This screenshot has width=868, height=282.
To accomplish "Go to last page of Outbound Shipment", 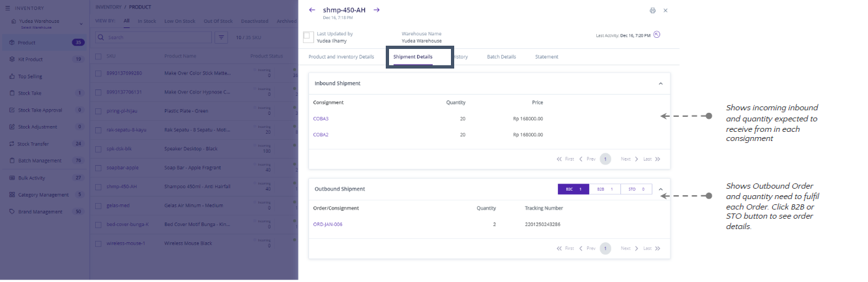I will (652, 249).
